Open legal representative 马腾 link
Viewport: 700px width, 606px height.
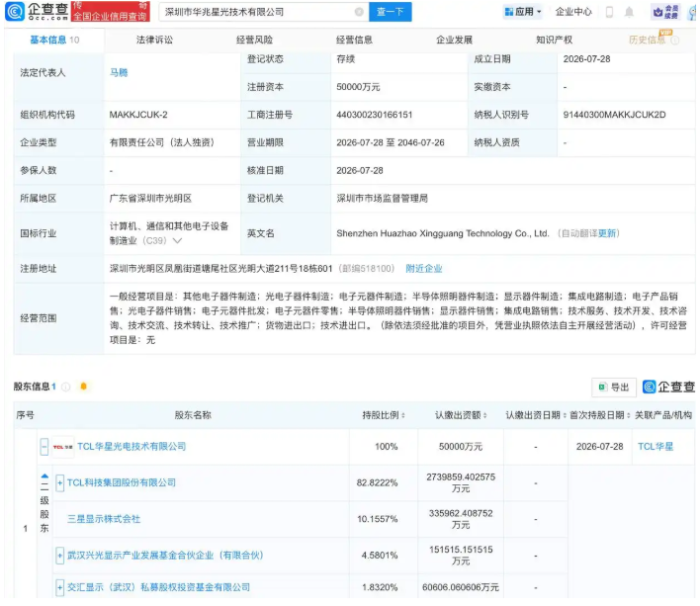119,73
